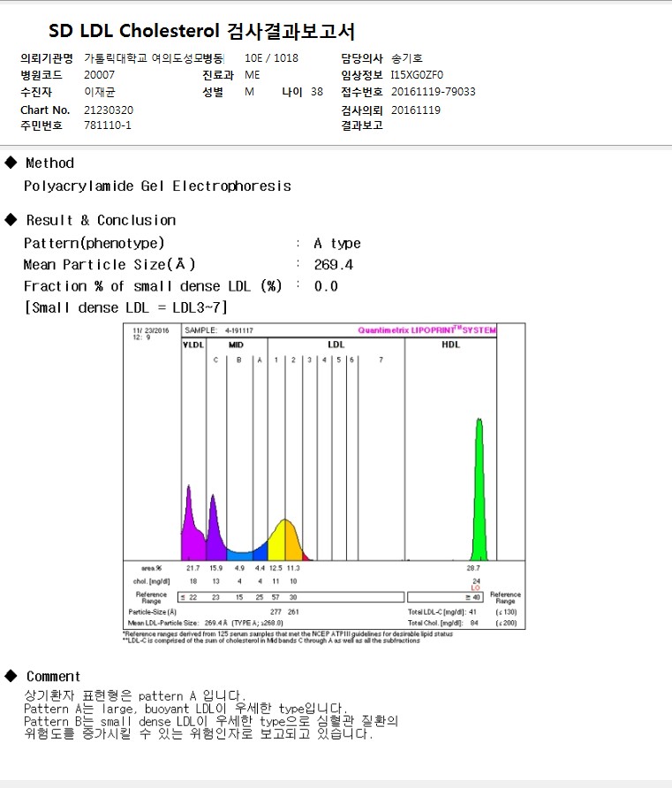The height and width of the screenshot is (788, 672).
Task: Select comment line '상기환자 표현형은 pattern A 입니다.'
Action: pos(134,696)
